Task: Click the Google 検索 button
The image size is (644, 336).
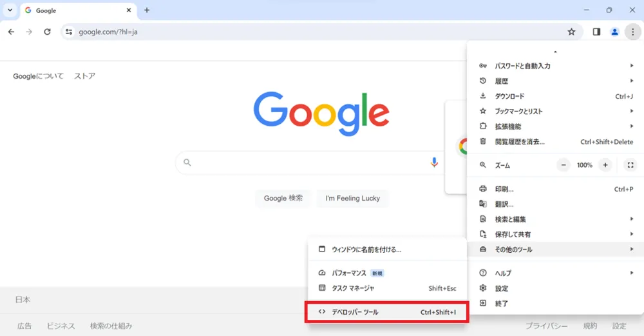Action: point(283,198)
